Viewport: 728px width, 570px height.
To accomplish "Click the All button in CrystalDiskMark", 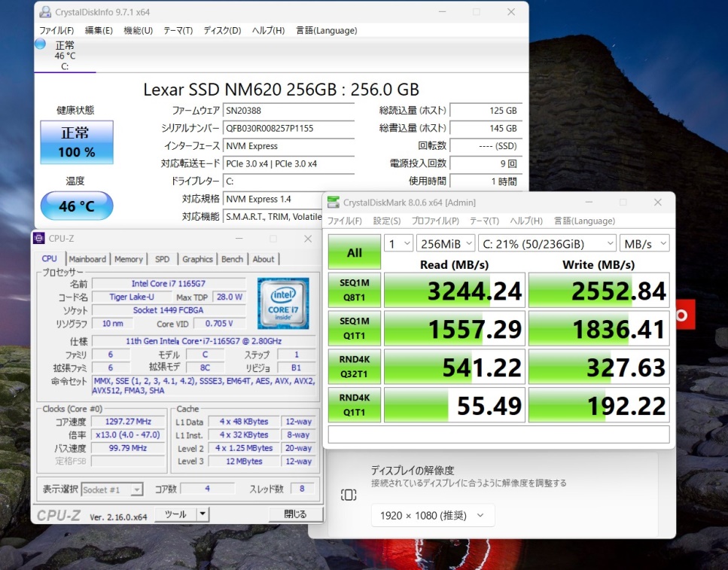I will tap(355, 252).
